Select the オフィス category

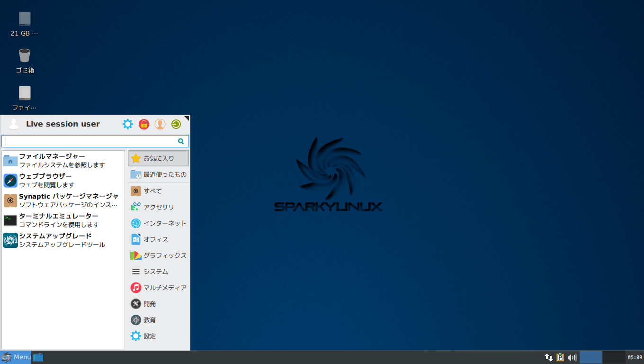coord(158,239)
